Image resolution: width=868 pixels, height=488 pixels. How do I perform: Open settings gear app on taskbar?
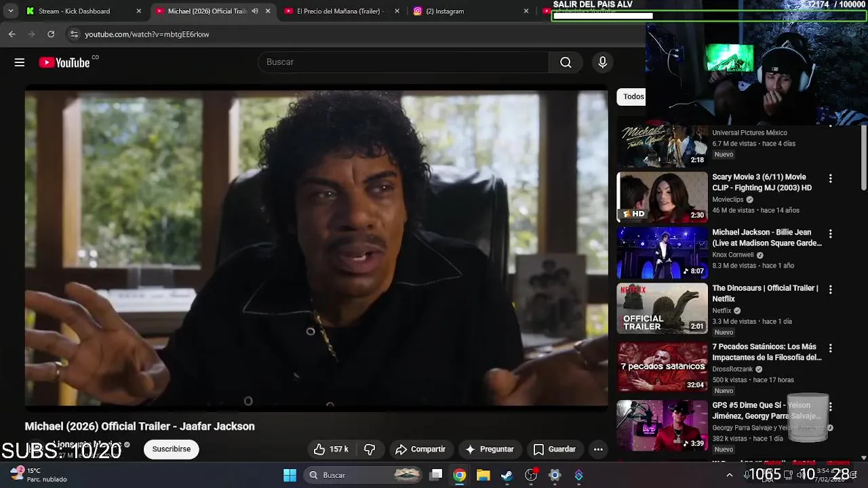[555, 475]
